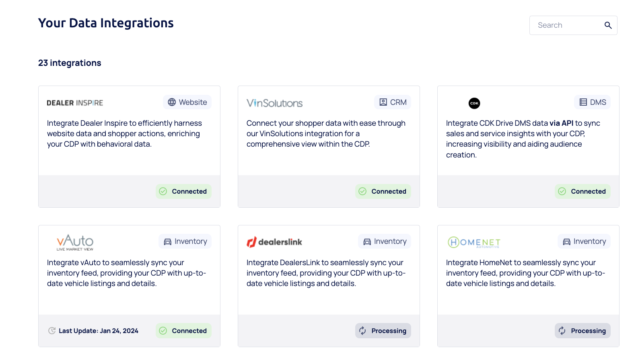Viewport: 634px width, 364px height.
Task: Click the Inventory tag on dealerslink card
Action: (385, 241)
